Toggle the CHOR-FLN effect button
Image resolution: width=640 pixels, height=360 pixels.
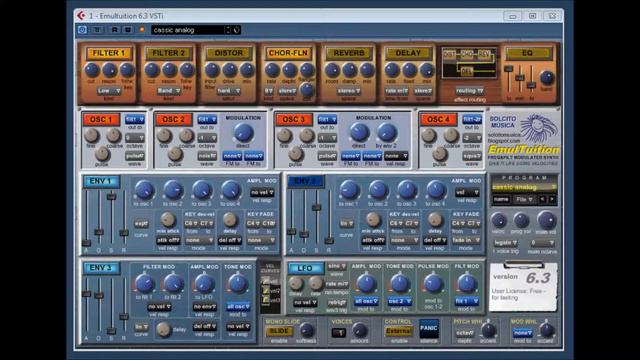(288, 53)
